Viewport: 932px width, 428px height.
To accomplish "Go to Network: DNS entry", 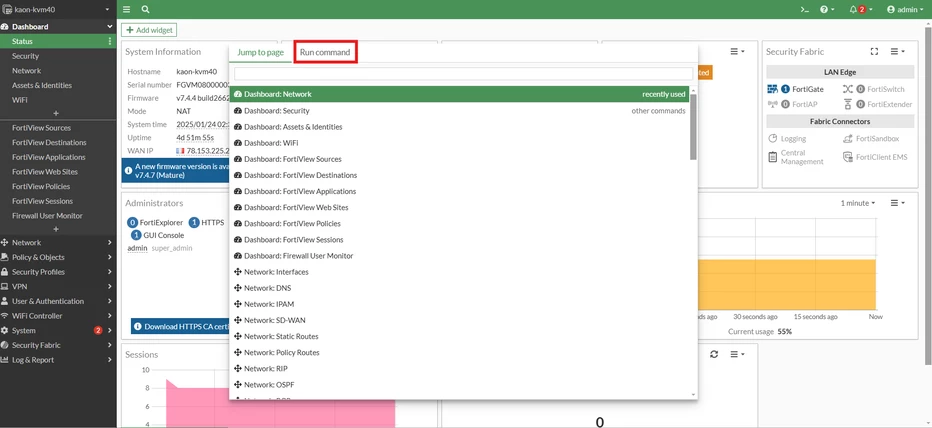I will [459, 288].
